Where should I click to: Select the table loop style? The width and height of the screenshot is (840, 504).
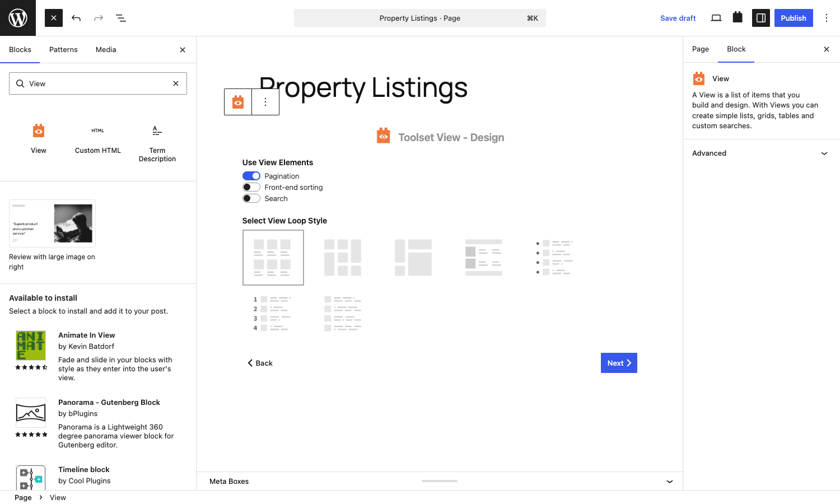[x=484, y=258]
